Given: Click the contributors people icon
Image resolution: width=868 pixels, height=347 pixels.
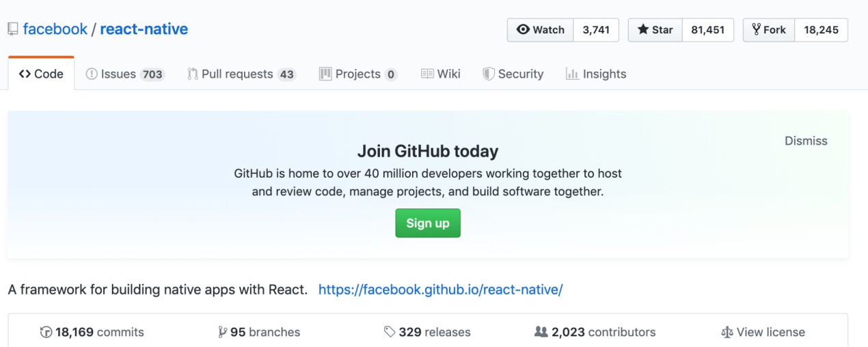Looking at the screenshot, I should click(541, 333).
